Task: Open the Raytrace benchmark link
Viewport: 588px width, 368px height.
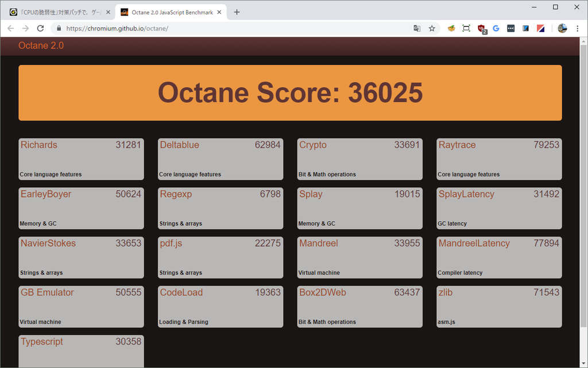Action: pyautogui.click(x=457, y=145)
